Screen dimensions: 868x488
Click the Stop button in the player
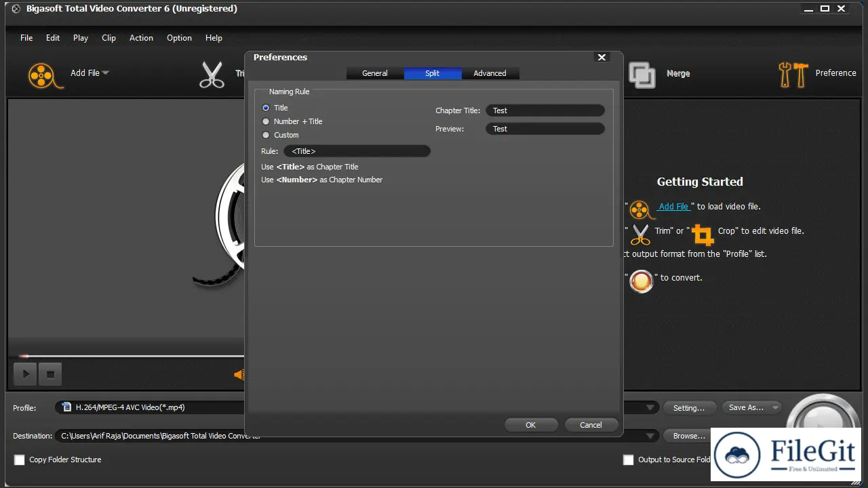(50, 373)
